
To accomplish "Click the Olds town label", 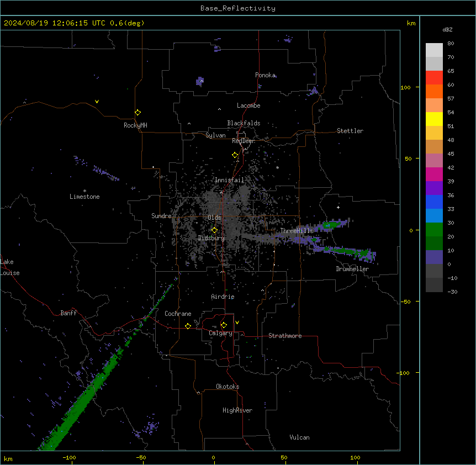I will point(214,218).
